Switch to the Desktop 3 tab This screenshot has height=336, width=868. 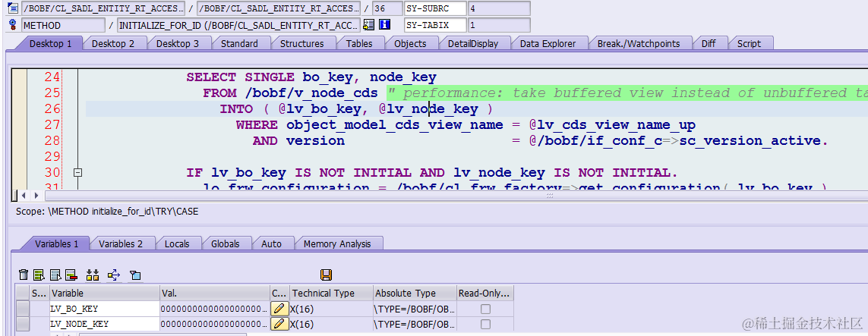[x=177, y=44]
